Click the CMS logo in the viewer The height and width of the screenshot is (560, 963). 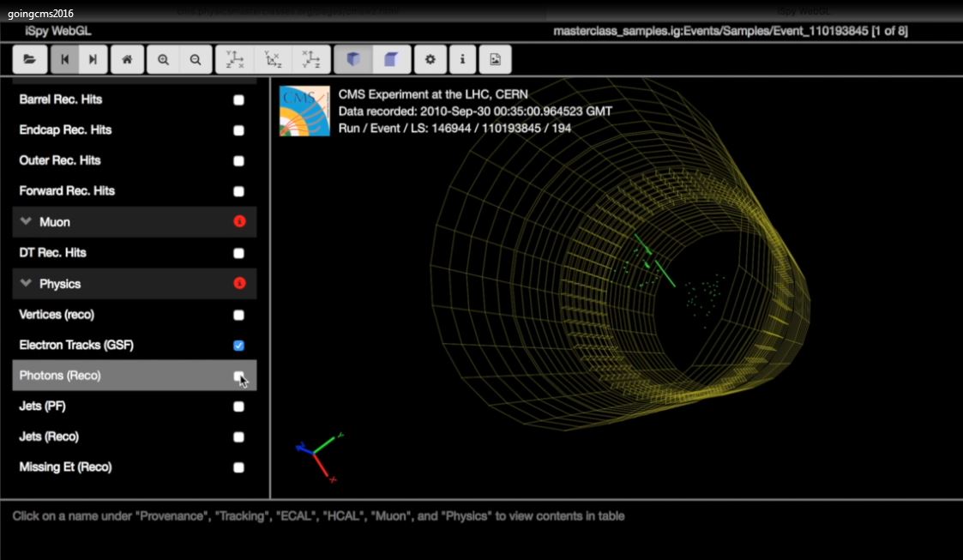point(304,111)
